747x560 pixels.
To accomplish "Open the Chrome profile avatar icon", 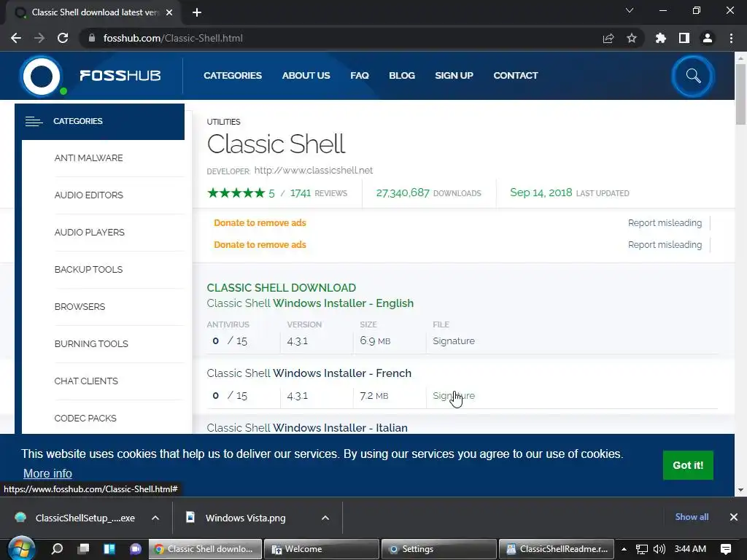I will pyautogui.click(x=708, y=38).
